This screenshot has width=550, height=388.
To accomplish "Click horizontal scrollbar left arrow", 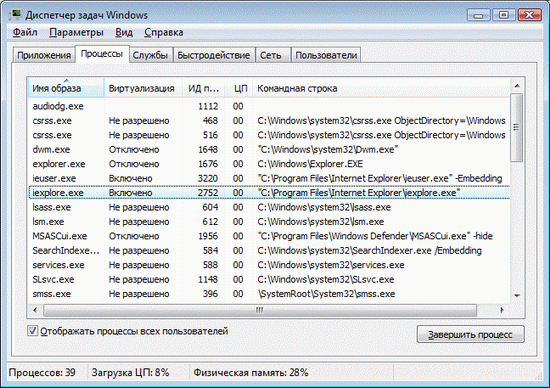I will tap(35, 310).
